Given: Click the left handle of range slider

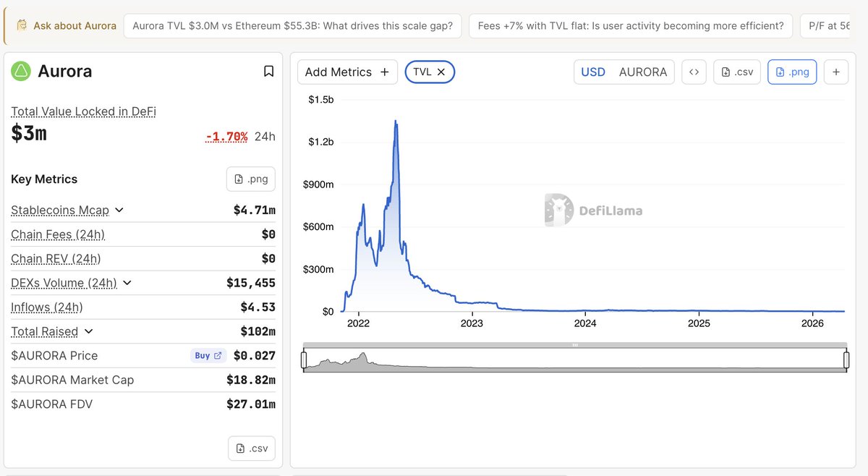Looking at the screenshot, I should [304, 359].
